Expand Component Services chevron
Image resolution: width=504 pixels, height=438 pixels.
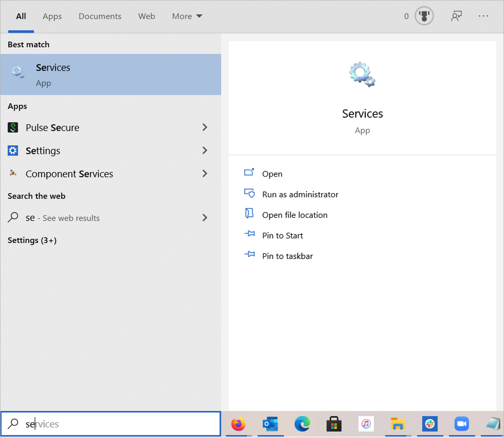click(205, 174)
